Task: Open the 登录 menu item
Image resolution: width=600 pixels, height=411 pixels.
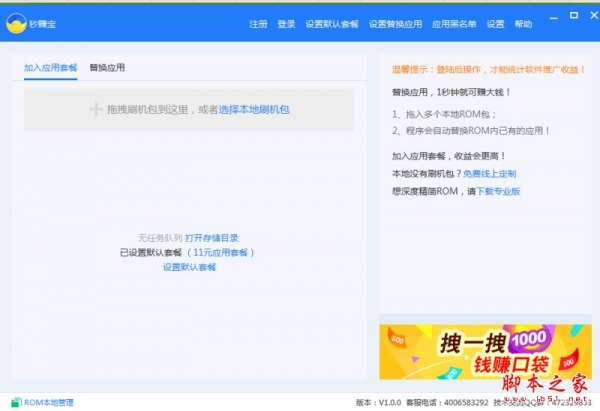Action: tap(286, 24)
